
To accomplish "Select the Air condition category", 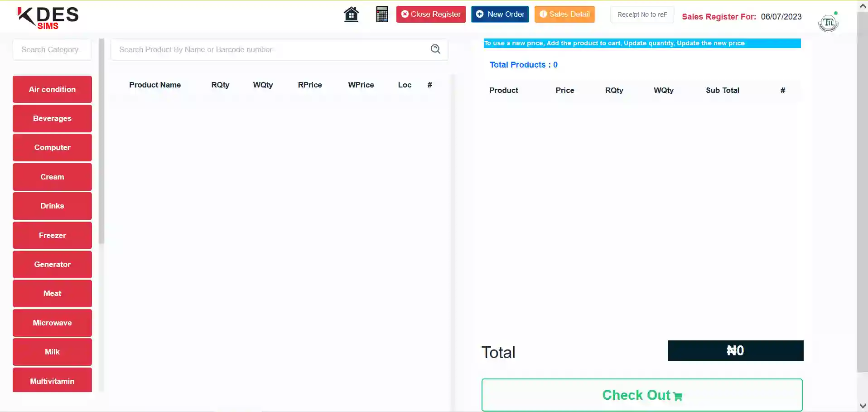I will click(52, 89).
